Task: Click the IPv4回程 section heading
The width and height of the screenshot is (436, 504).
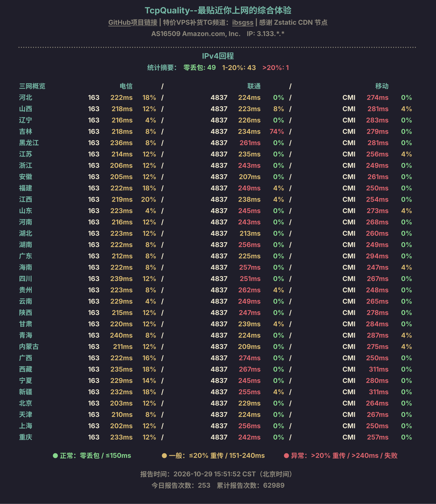Action: point(218,56)
